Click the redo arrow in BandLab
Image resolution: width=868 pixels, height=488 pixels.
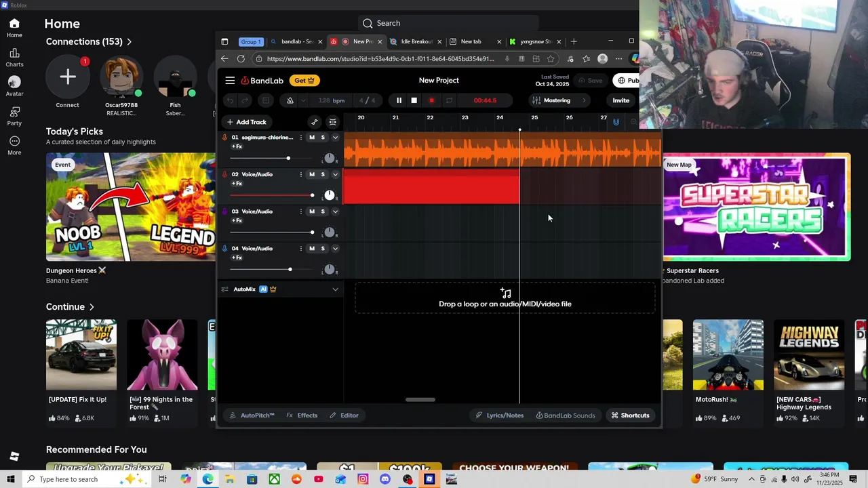pos(245,100)
